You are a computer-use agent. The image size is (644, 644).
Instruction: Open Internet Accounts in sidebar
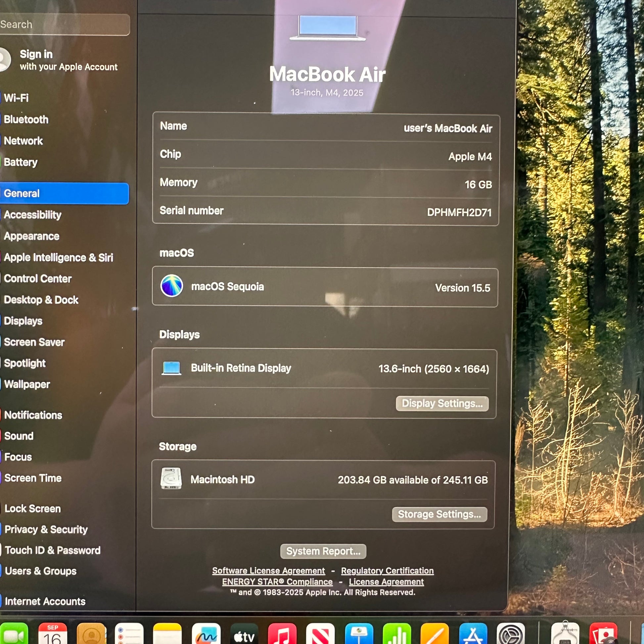pos(45,601)
